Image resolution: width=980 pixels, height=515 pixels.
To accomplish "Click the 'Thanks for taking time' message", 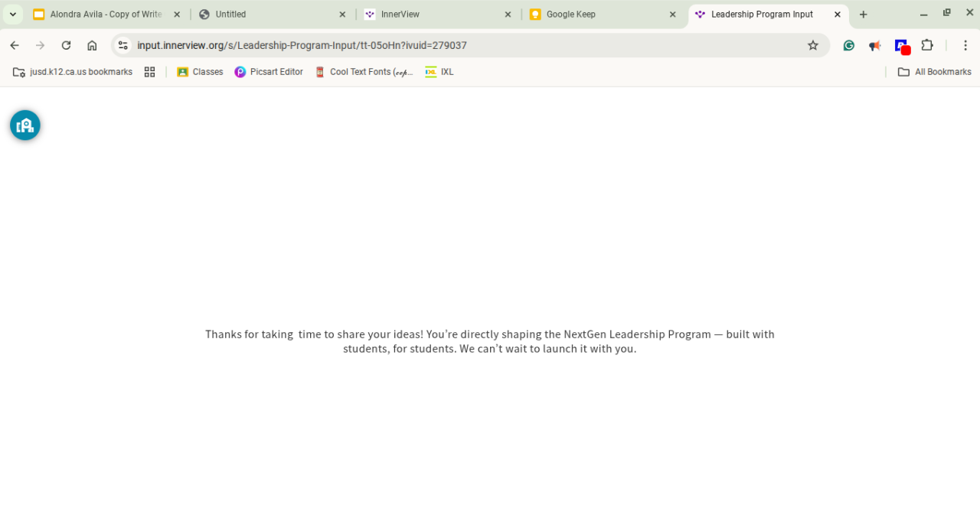I will pos(490,341).
